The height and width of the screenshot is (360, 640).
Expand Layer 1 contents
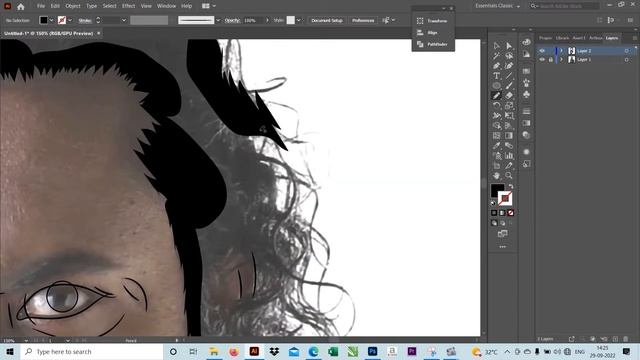[x=561, y=60]
